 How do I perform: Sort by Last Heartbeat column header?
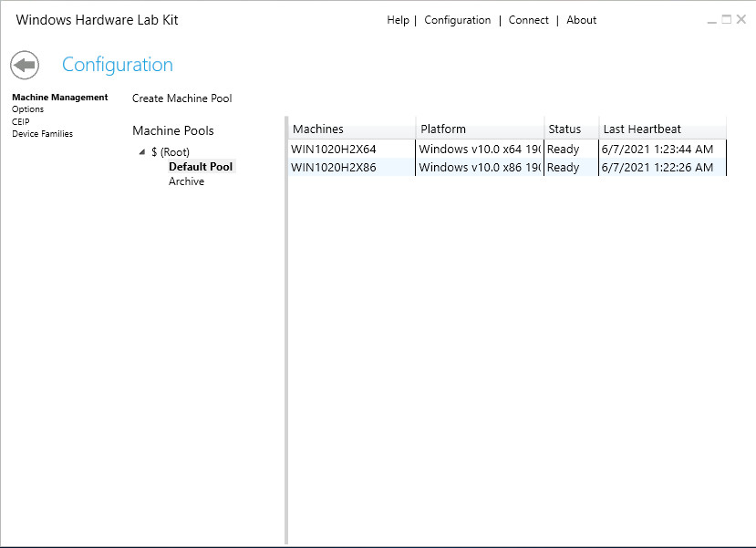tap(662, 129)
